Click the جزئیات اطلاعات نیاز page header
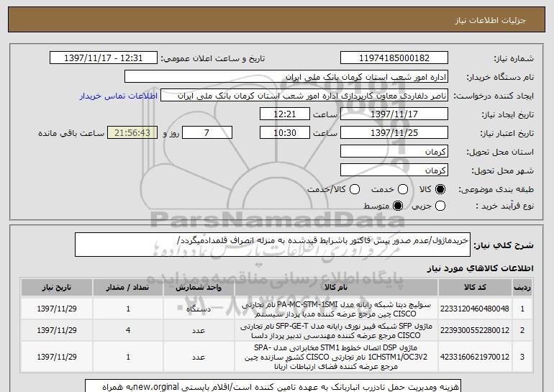Image resolution: width=554 pixels, height=392 pixels. click(x=276, y=20)
